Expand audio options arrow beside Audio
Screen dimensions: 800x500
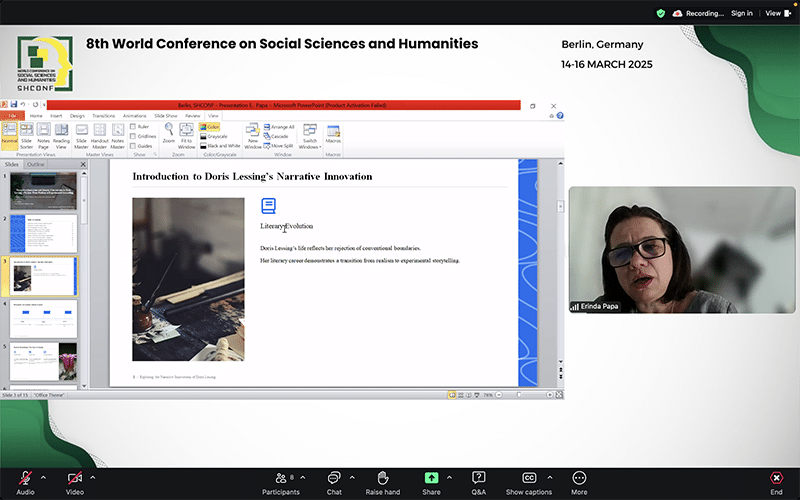point(43,477)
